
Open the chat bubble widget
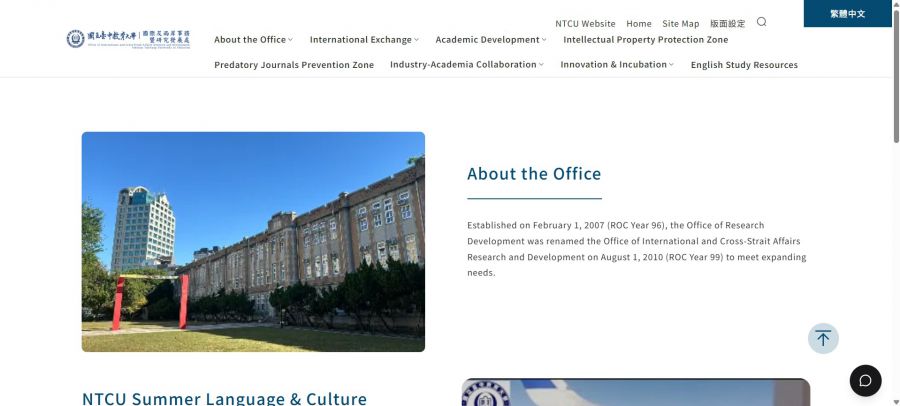(x=865, y=381)
